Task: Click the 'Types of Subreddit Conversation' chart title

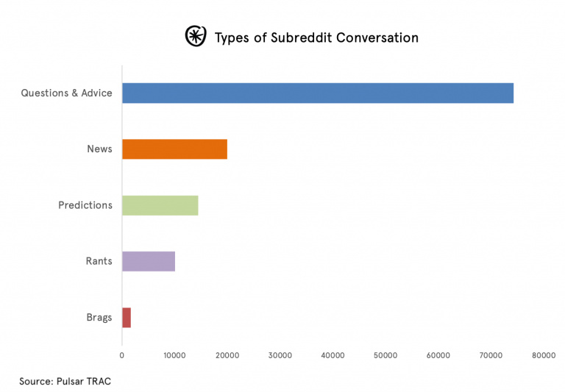Action: click(x=316, y=38)
